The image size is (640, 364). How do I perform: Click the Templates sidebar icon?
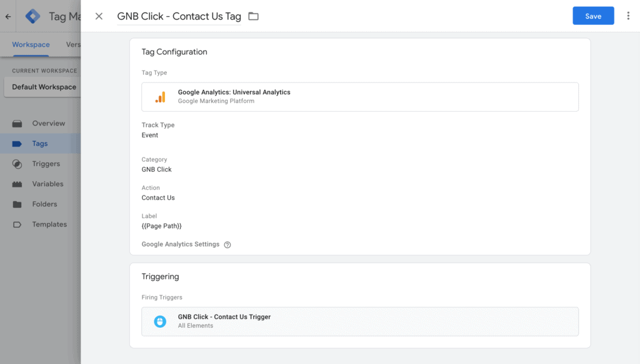(17, 225)
